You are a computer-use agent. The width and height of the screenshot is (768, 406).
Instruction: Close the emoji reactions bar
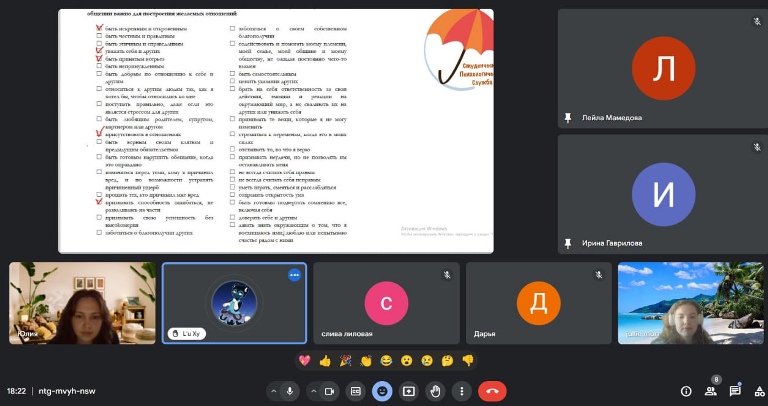point(382,391)
